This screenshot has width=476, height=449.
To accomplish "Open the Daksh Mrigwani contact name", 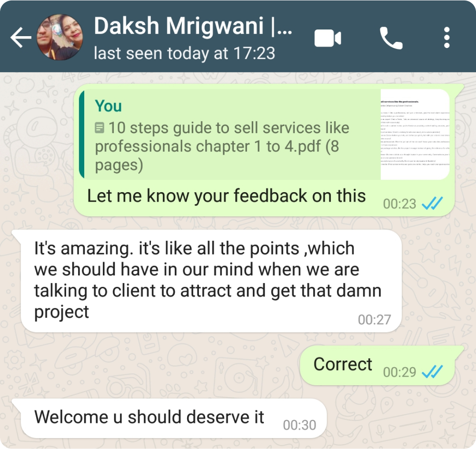I will point(193,26).
